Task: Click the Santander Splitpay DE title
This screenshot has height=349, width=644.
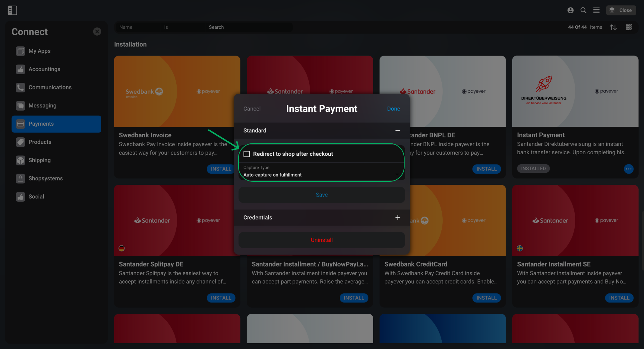Action: (151, 264)
